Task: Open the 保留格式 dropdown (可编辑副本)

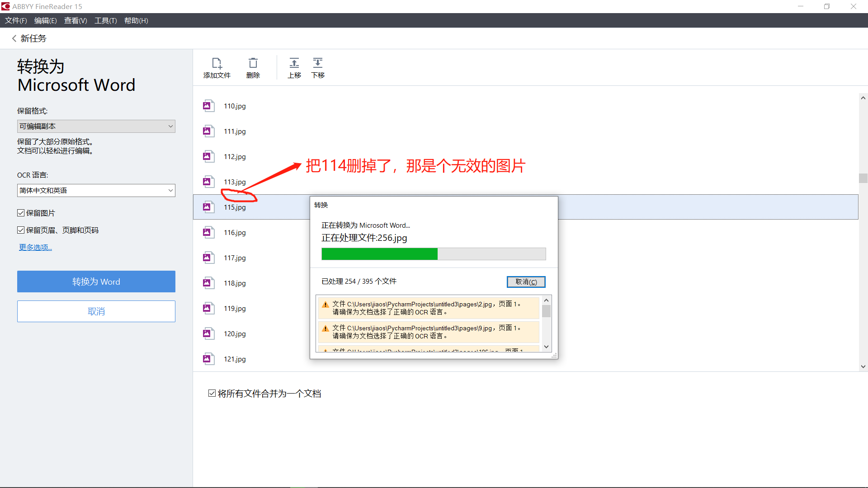Action: pyautogui.click(x=96, y=126)
